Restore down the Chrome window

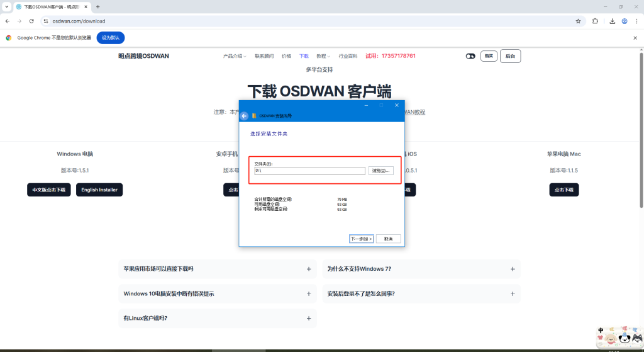point(621,7)
